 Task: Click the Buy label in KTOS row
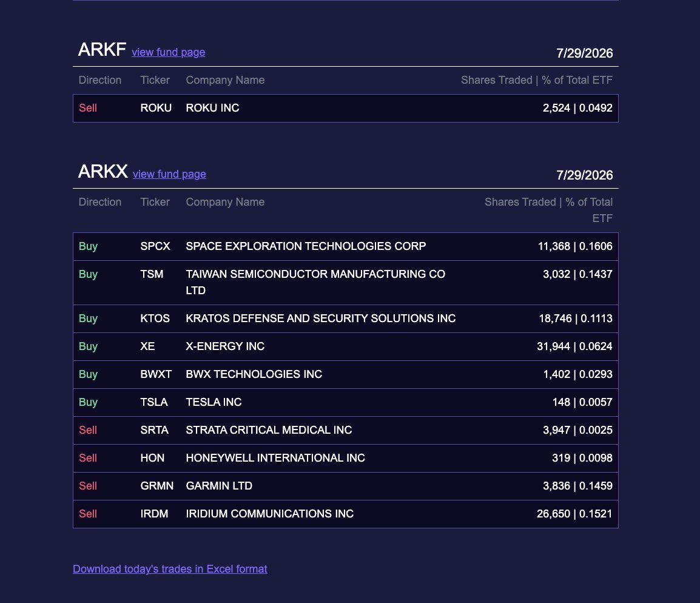coord(88,318)
